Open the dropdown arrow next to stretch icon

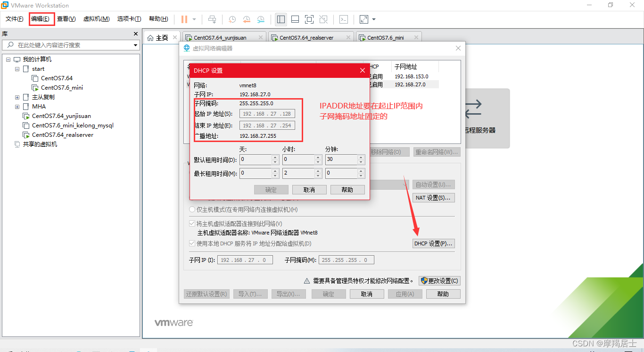click(374, 19)
